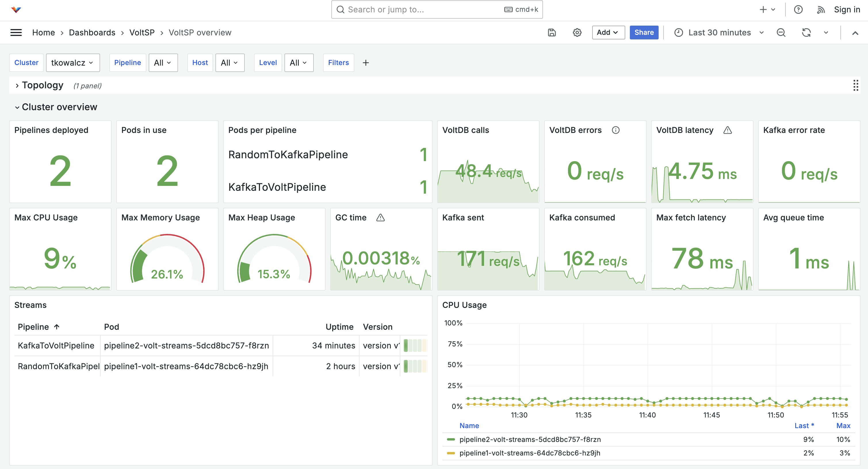The image size is (868, 469).
Task: Click the save dashboard icon
Action: pos(552,33)
